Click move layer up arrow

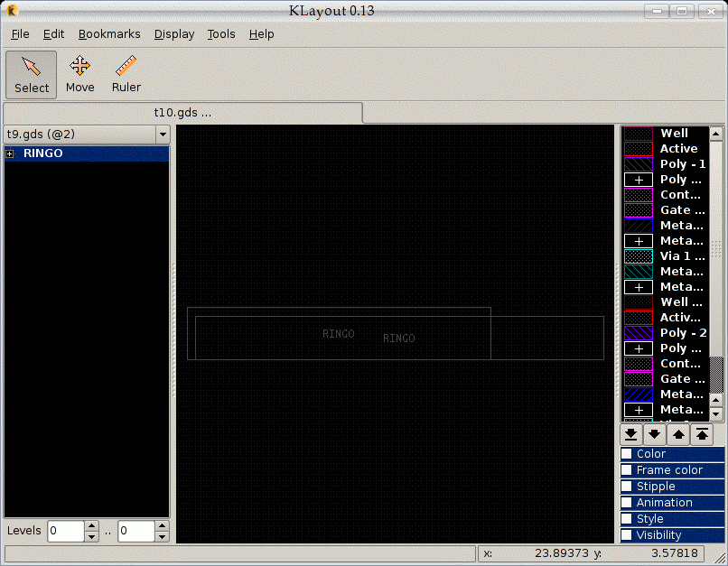click(x=678, y=434)
